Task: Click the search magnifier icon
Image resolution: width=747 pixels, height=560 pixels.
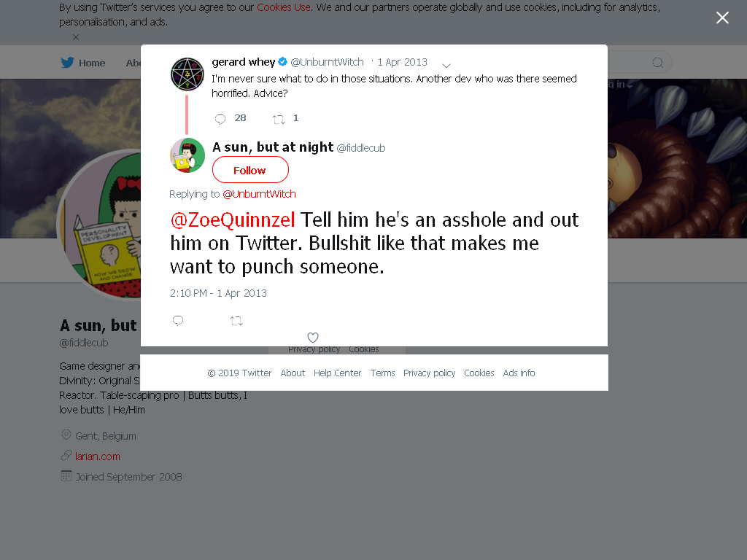Action: (658, 63)
